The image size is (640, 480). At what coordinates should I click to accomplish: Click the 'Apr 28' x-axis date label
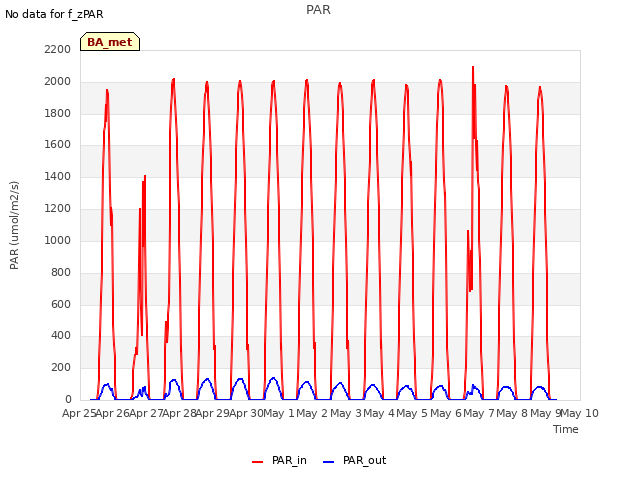pyautogui.click(x=179, y=413)
